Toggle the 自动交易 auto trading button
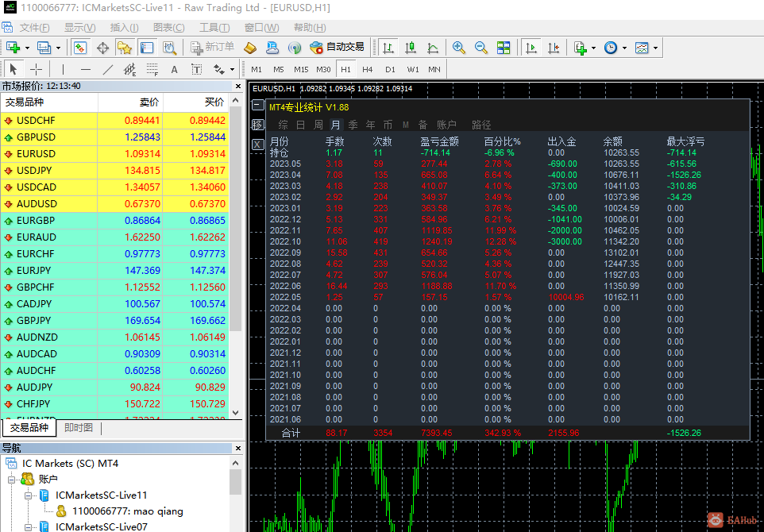The height and width of the screenshot is (532, 764). 338,48
